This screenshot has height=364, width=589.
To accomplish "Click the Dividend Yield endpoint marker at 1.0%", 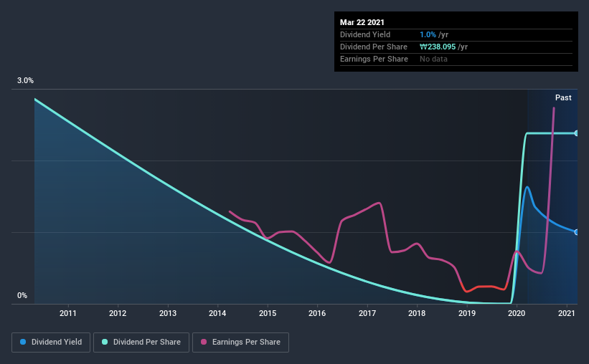I will (x=576, y=232).
